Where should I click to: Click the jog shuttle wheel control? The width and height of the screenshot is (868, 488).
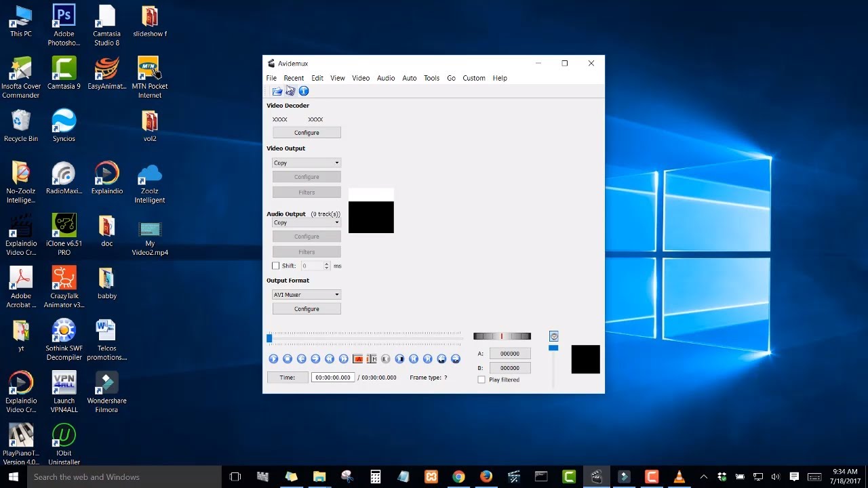coord(502,336)
